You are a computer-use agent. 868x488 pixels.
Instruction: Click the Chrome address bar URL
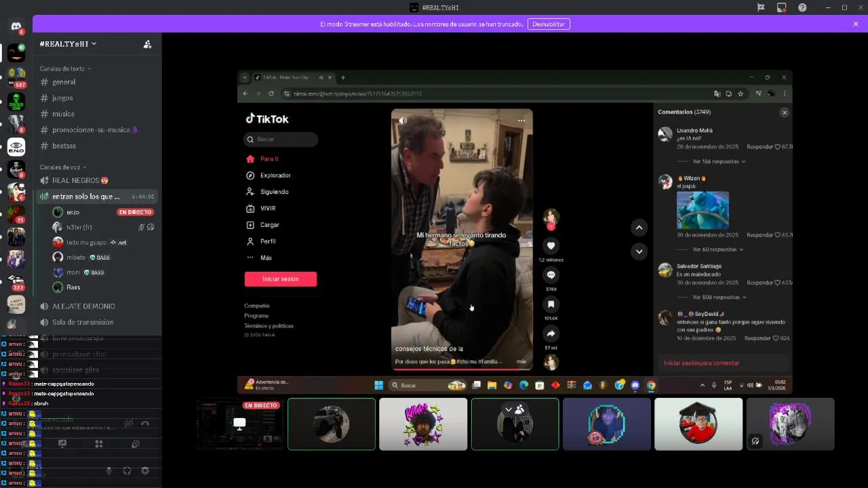[x=358, y=94]
